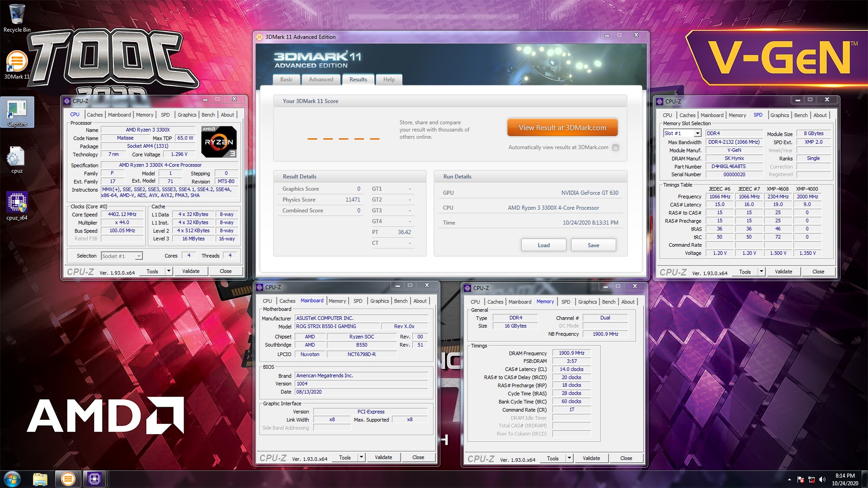Open File Explorer from the taskbar
Image resolution: width=868 pixels, height=488 pixels.
click(40, 479)
